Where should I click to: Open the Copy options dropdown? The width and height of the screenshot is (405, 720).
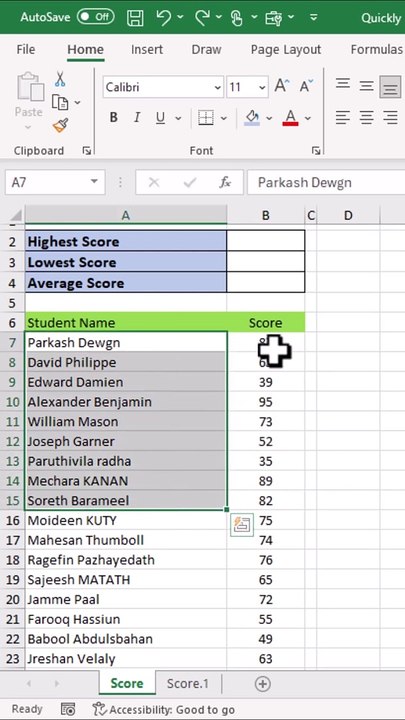point(77,102)
